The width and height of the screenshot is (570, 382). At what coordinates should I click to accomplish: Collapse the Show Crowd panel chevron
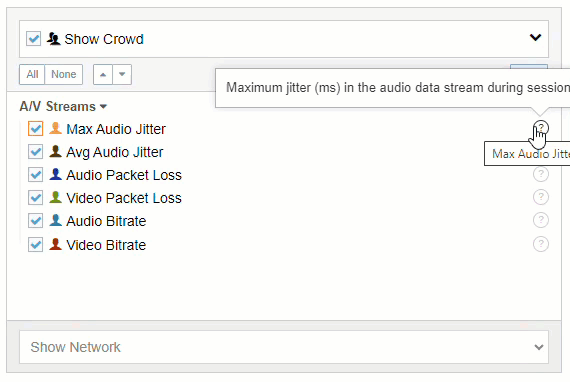[x=535, y=37]
